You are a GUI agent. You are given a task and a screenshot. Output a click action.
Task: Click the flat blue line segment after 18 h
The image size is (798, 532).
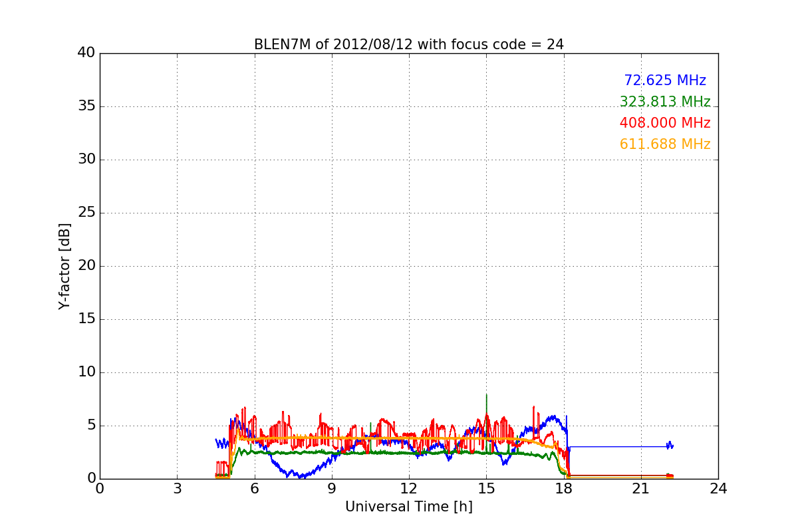pyautogui.click(x=617, y=447)
